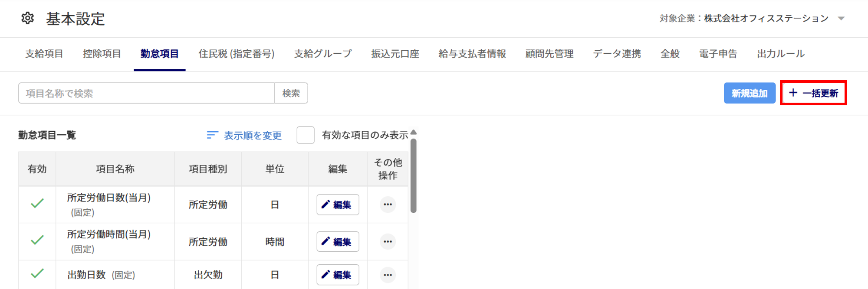Focus the 項目名称で検索 search field
The height and width of the screenshot is (289, 868).
[x=146, y=93]
